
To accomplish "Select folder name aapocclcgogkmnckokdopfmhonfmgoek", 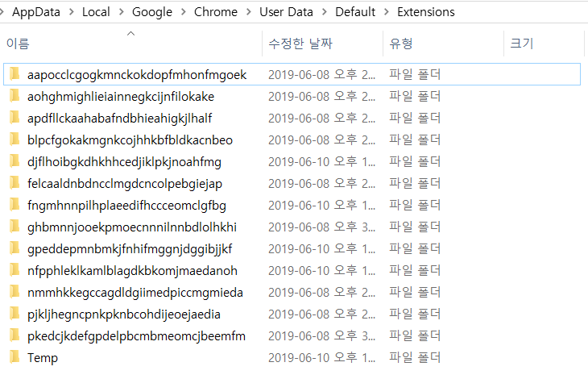I will pos(137,75).
